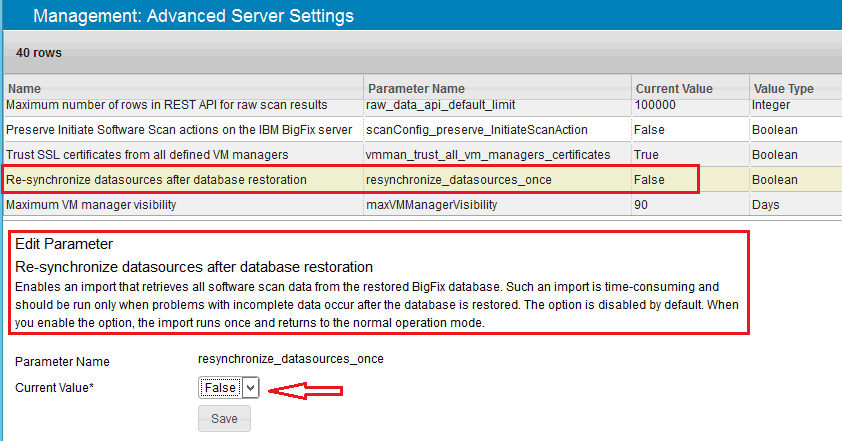Select Trust SSL certificates from VM managers row

(x=147, y=155)
